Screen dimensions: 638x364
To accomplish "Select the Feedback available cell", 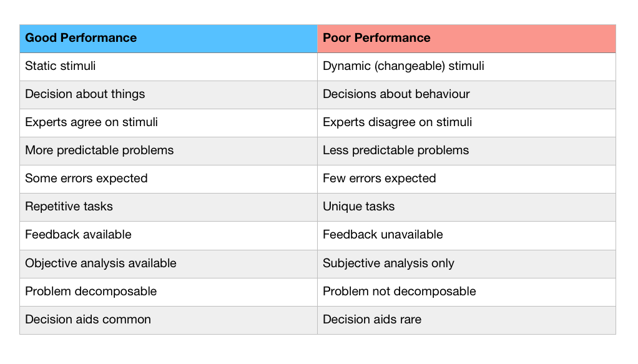I will [169, 236].
